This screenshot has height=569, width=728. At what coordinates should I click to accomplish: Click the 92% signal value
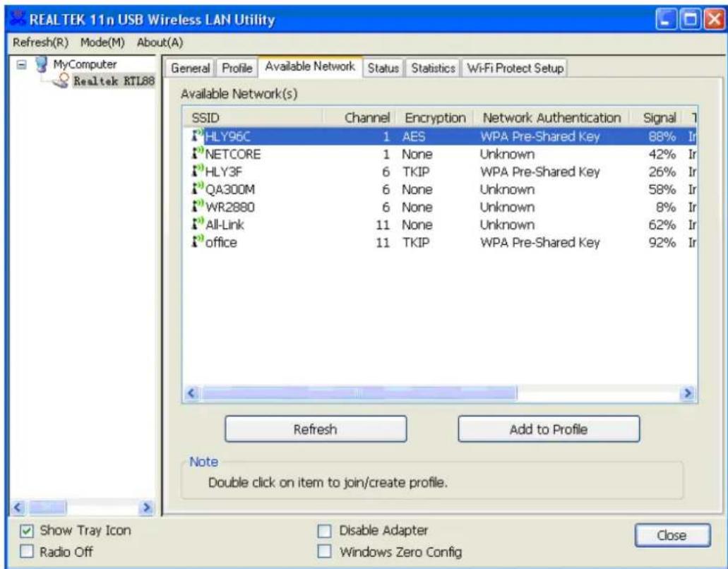tap(662, 242)
